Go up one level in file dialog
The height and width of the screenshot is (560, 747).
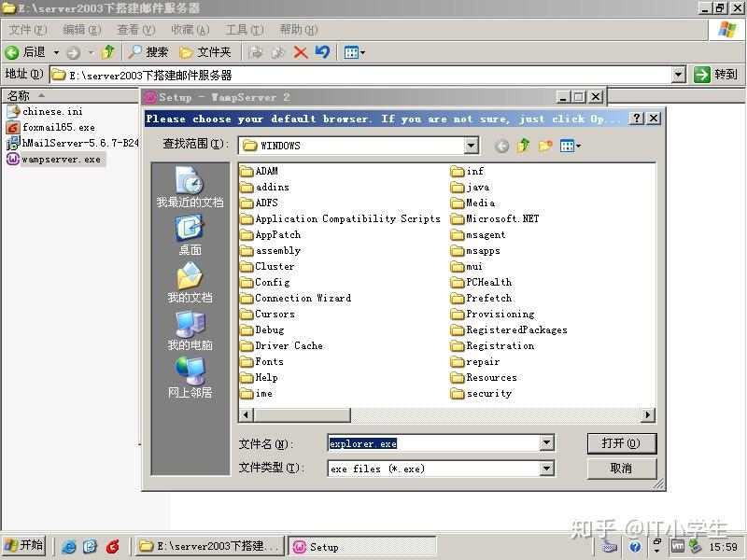524,146
